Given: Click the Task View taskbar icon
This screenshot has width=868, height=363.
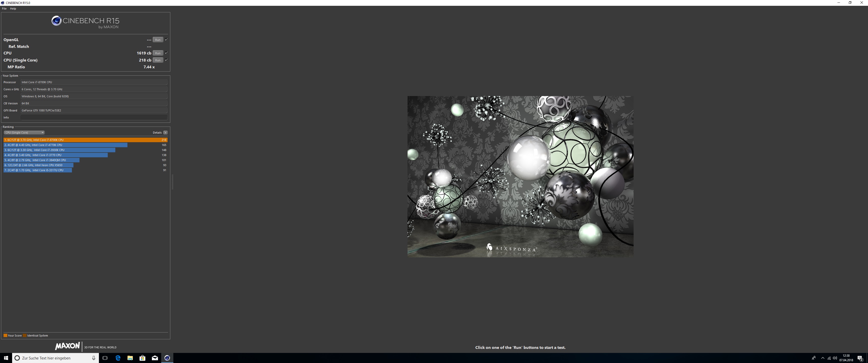Looking at the screenshot, I should [x=105, y=358].
